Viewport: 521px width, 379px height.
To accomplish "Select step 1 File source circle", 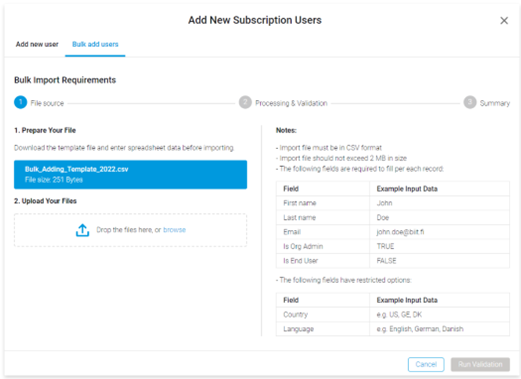I will pyautogui.click(x=20, y=102).
